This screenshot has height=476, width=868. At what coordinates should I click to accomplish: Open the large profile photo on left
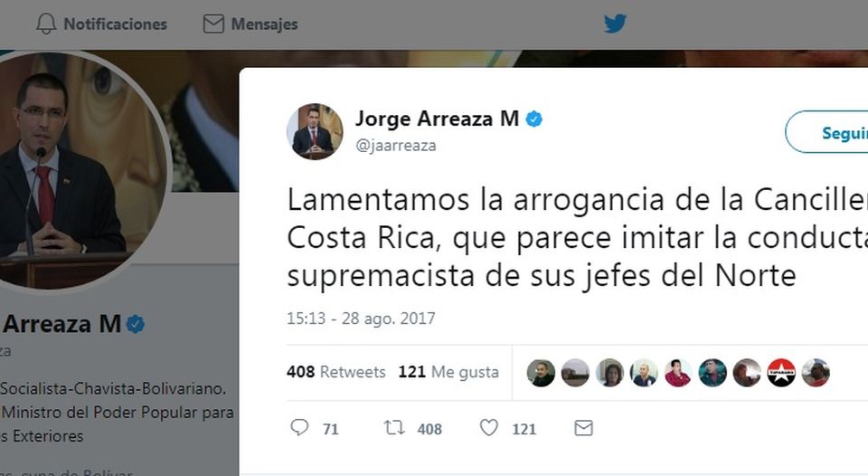(76, 172)
